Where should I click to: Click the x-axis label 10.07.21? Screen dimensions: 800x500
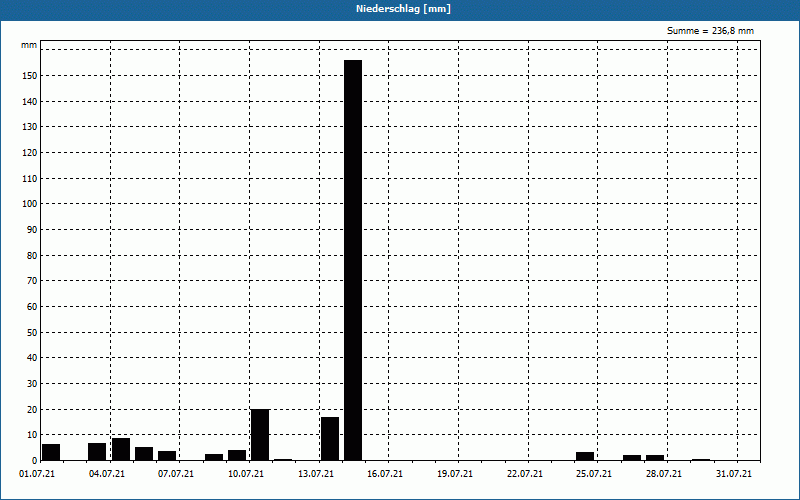click(x=246, y=474)
